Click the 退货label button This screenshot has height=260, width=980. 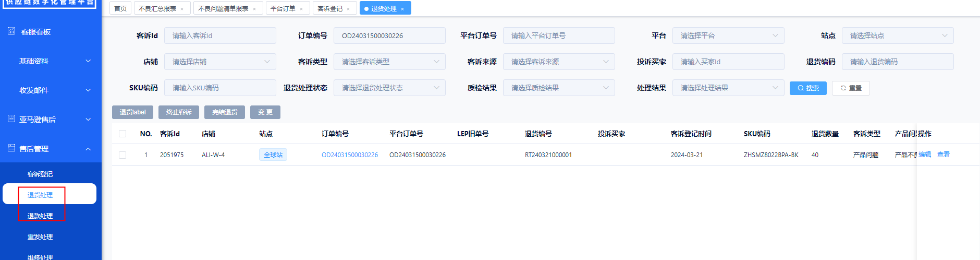pos(132,112)
